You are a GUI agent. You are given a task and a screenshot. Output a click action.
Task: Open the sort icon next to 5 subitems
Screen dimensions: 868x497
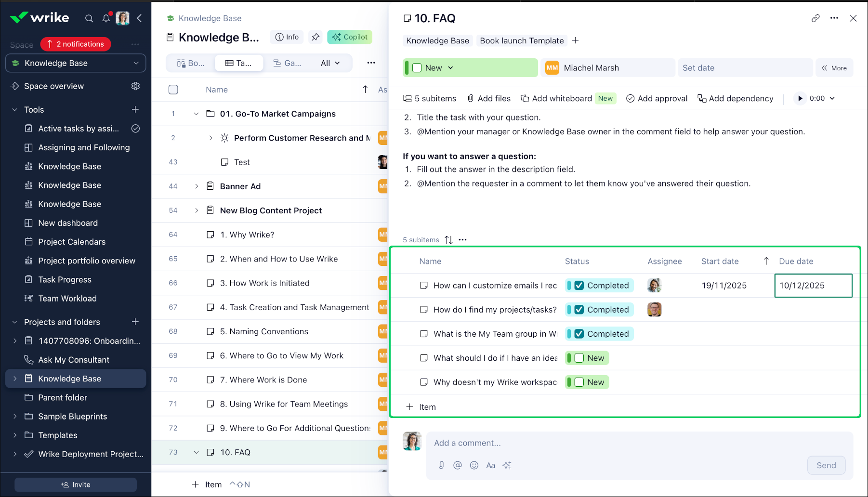tap(448, 239)
